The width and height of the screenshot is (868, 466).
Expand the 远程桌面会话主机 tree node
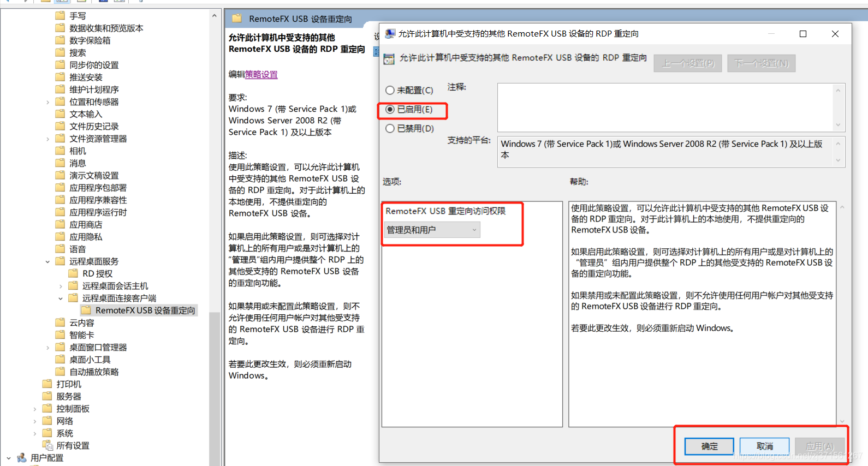(x=61, y=286)
